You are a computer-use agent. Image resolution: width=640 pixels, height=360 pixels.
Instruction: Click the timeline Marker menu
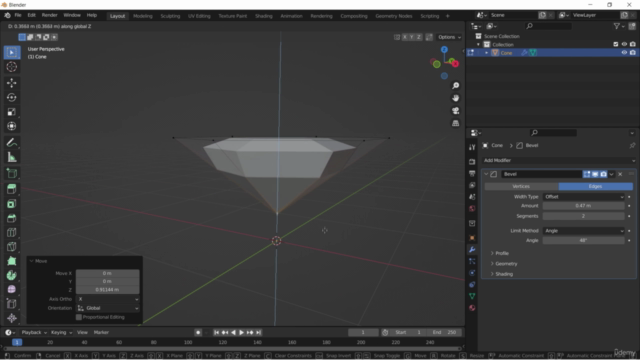pyautogui.click(x=101, y=332)
